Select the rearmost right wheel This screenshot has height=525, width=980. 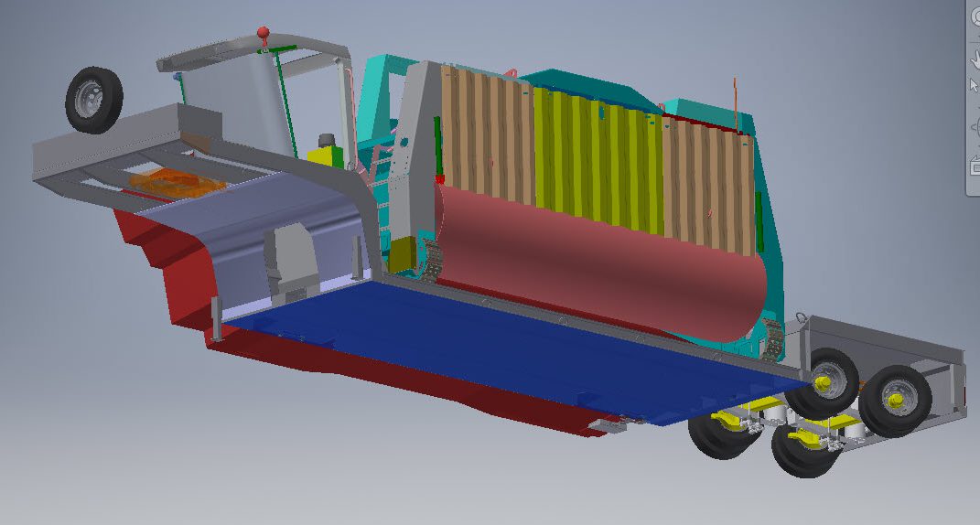pos(895,401)
